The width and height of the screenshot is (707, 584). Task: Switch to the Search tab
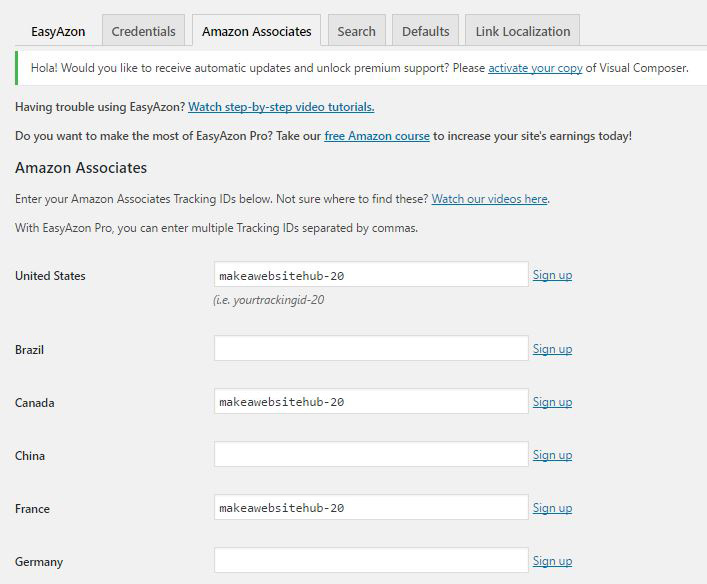[x=357, y=31]
